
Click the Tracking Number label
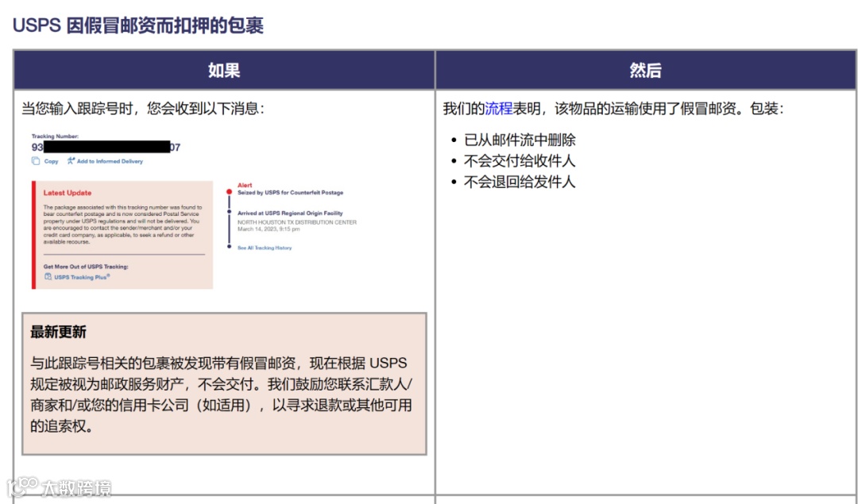pyautogui.click(x=55, y=136)
